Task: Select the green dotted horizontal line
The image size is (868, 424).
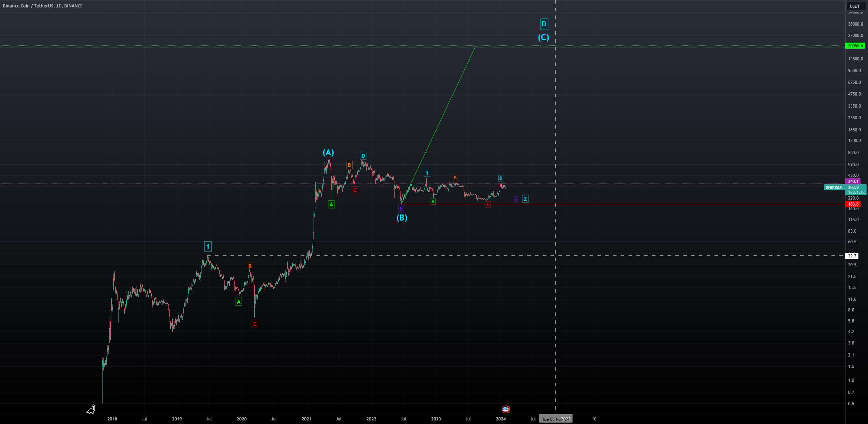Action: [x=422, y=46]
